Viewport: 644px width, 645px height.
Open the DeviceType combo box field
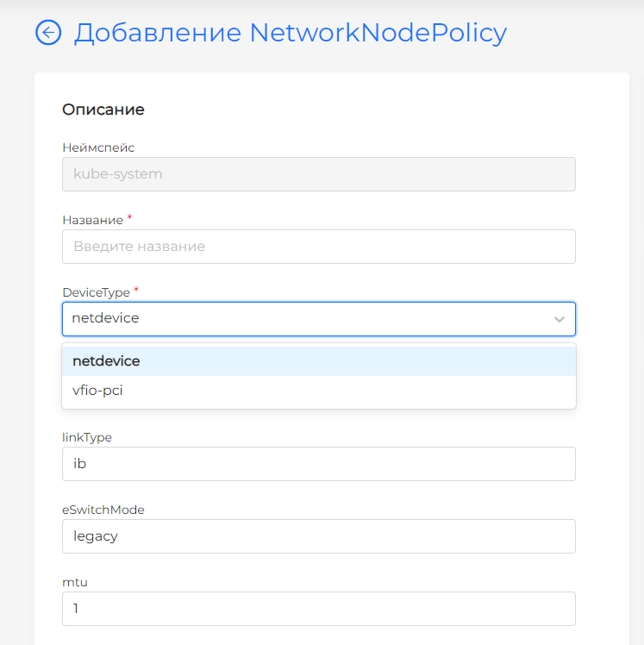[x=302, y=319]
